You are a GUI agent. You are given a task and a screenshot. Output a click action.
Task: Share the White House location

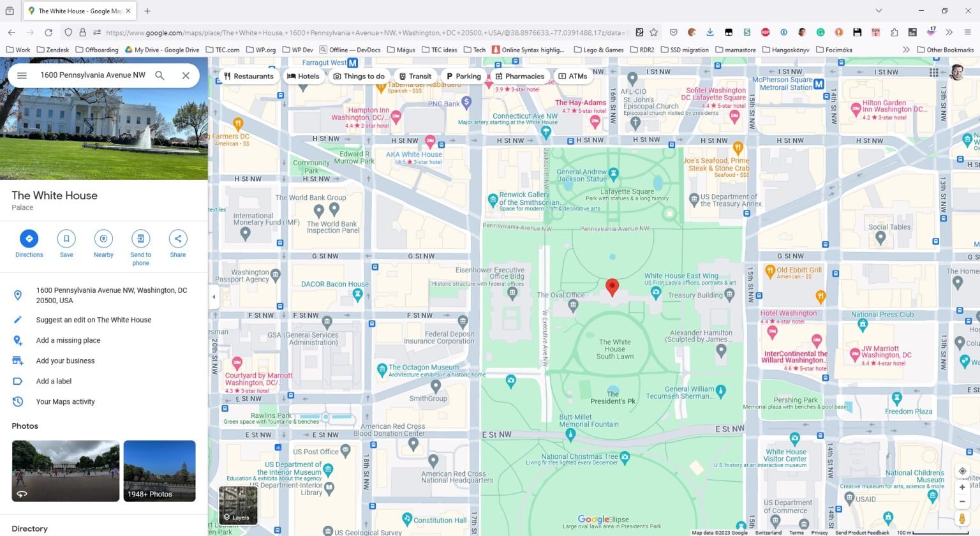point(178,239)
